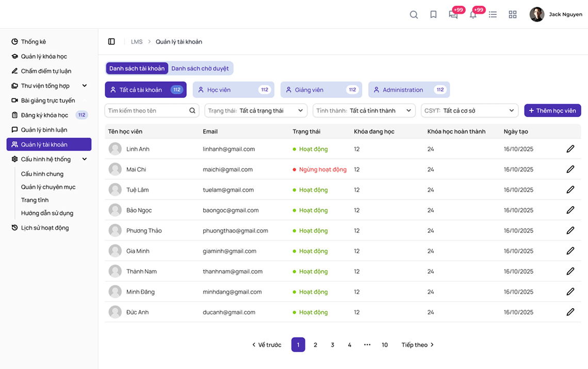
Task: Open the messages icon with +99 badge
Action: 453,14
